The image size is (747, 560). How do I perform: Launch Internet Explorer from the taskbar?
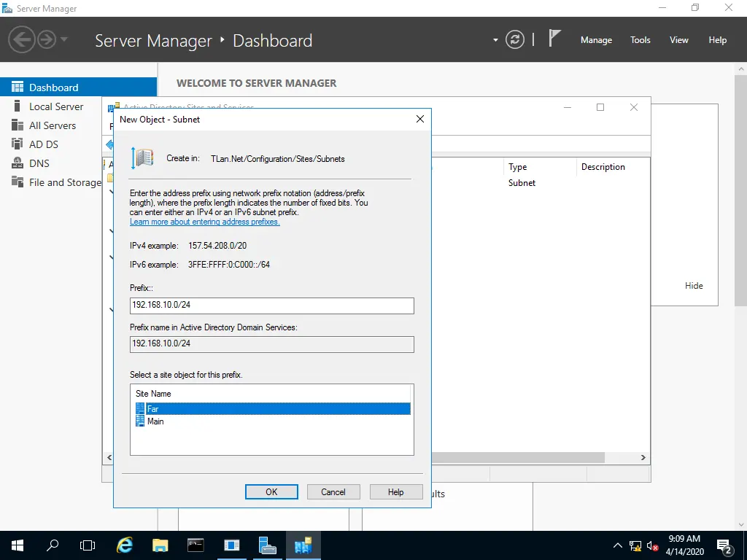click(x=125, y=545)
